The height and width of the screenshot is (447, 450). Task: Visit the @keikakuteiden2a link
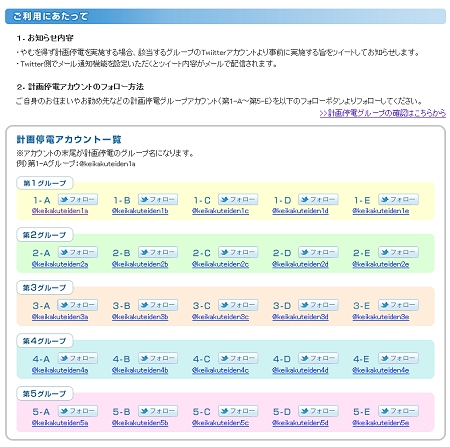pos(60,264)
